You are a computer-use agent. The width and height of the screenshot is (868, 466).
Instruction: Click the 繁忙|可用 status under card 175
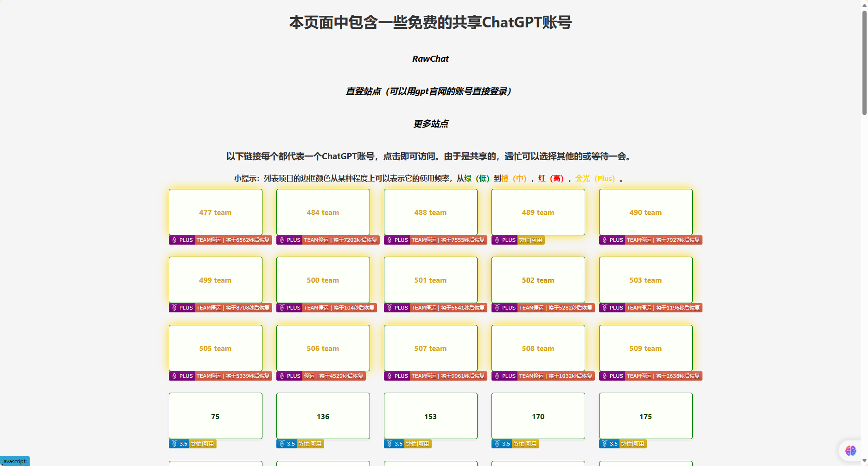[633, 444]
